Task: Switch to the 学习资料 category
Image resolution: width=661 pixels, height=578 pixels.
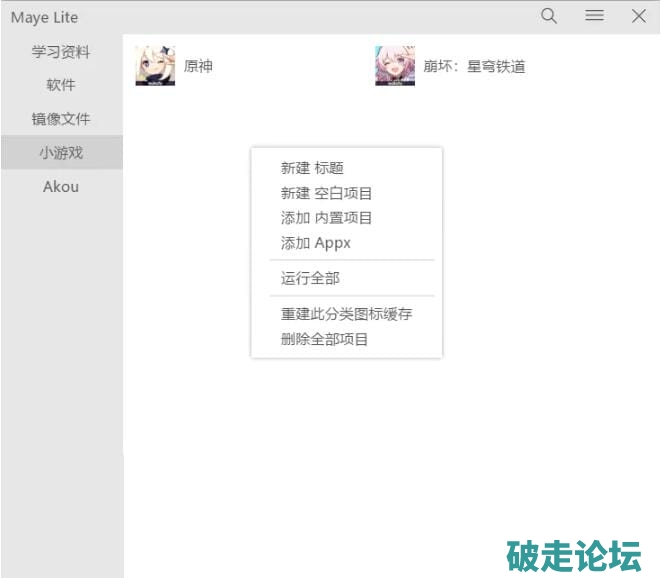Action: [61, 51]
